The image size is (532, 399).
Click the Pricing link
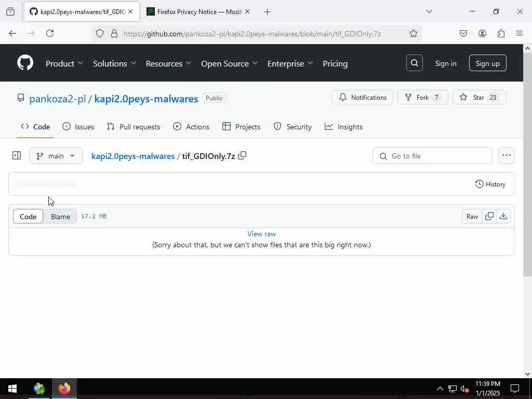point(335,63)
